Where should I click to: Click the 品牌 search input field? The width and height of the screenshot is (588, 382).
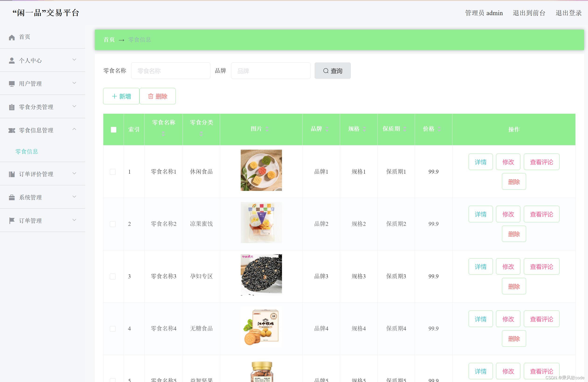click(x=271, y=71)
